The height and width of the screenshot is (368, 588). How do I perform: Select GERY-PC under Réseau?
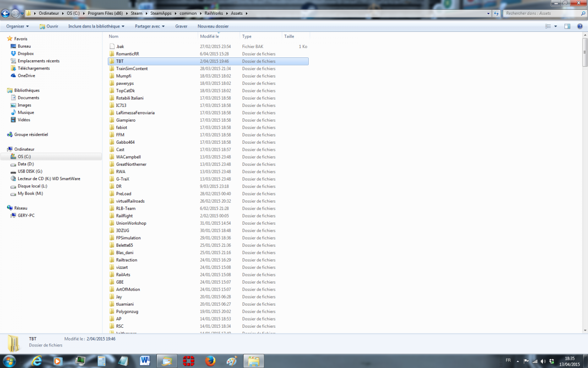26,215
